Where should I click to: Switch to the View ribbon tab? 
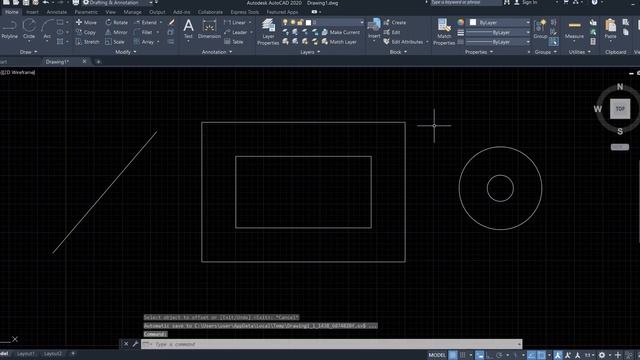pyautogui.click(x=110, y=12)
